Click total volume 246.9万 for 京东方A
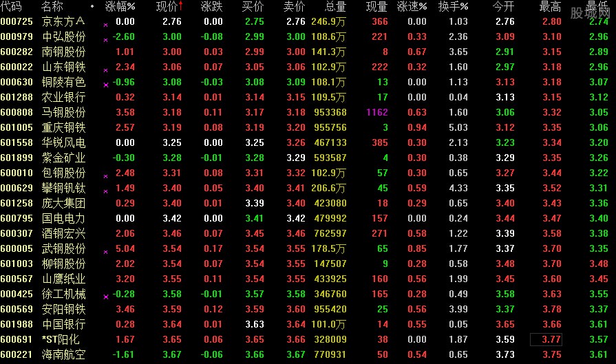616x364 pixels. [x=328, y=21]
